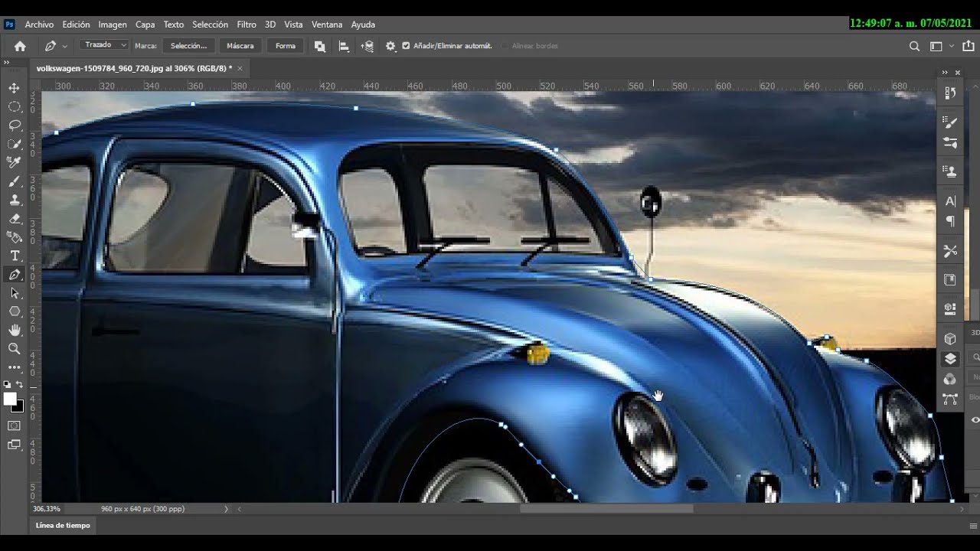Open the Ventana menu
980x551 pixels.
click(x=327, y=24)
